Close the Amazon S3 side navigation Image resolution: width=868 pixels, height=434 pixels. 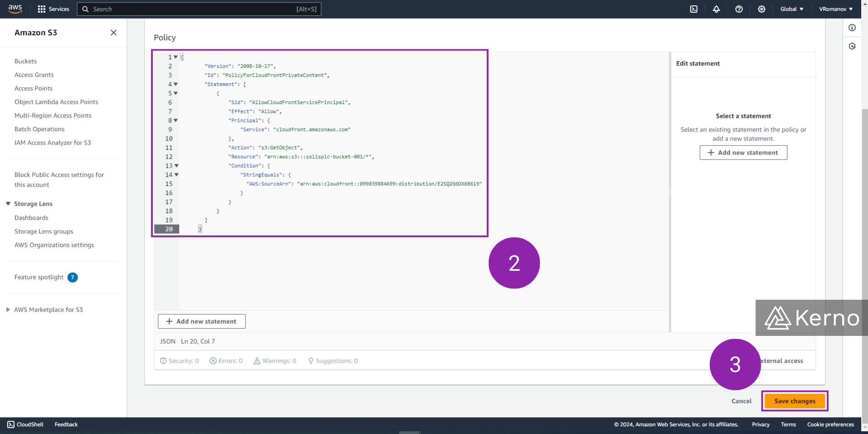tap(113, 33)
